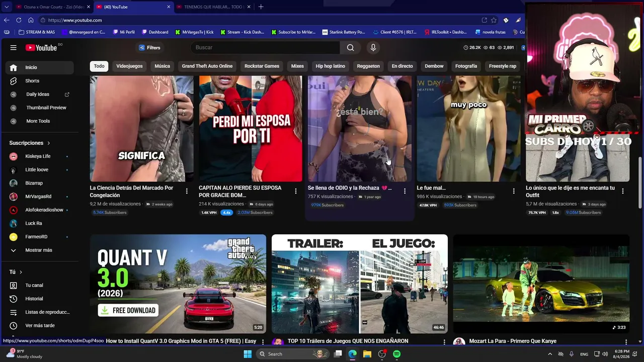Select the Grand Theft Auto Online chip
The height and width of the screenshot is (362, 644).
[x=207, y=66]
